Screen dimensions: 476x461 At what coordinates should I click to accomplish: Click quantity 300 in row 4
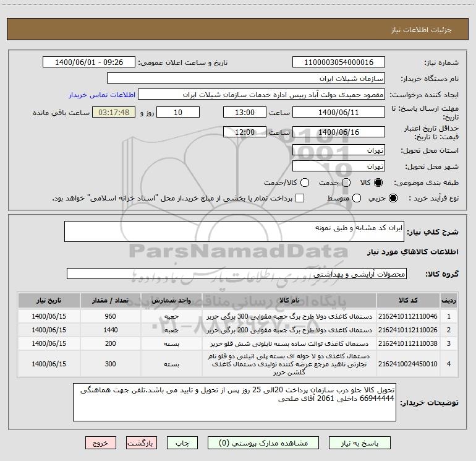[x=111, y=364]
